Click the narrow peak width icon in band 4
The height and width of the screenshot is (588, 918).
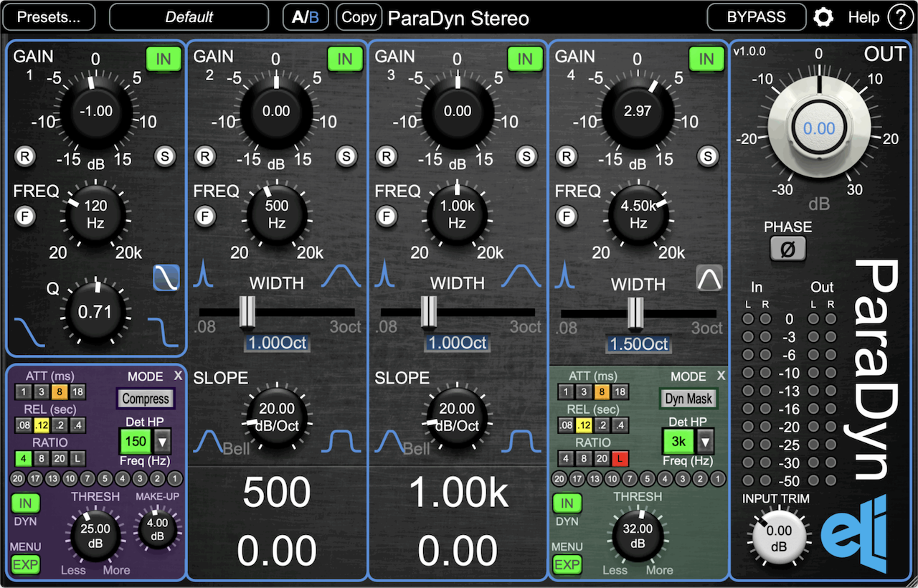566,275
